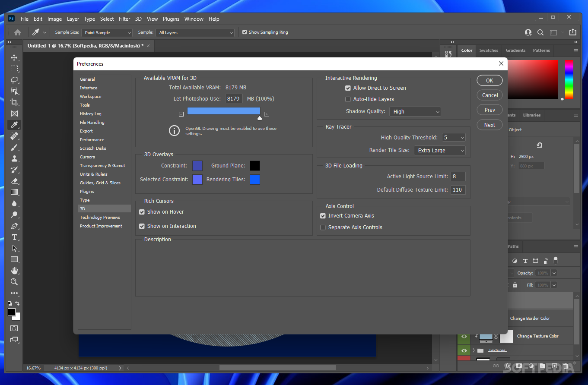Screen dimensions: 588x385
Task: Select the Blur tool
Action: tap(14, 203)
